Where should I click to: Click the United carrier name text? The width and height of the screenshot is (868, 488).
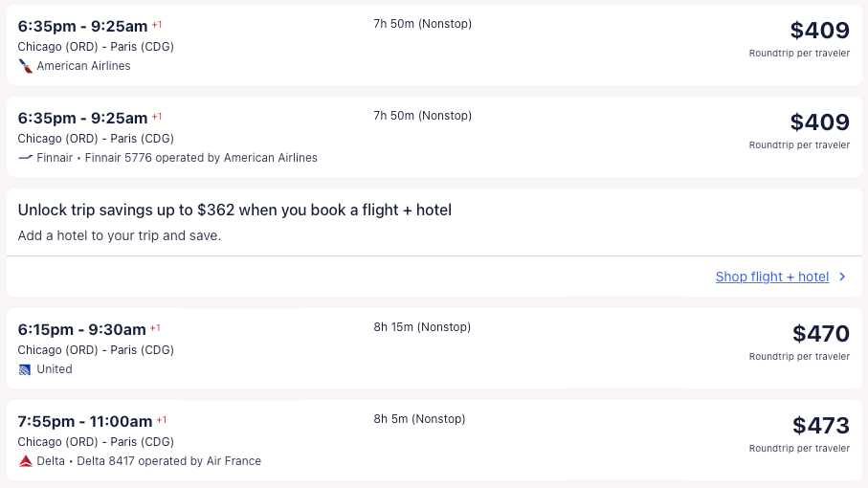coord(55,369)
